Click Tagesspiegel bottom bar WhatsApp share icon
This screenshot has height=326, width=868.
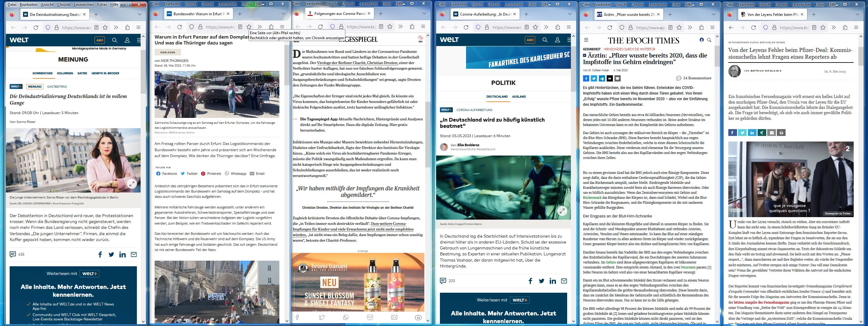[x=346, y=317]
